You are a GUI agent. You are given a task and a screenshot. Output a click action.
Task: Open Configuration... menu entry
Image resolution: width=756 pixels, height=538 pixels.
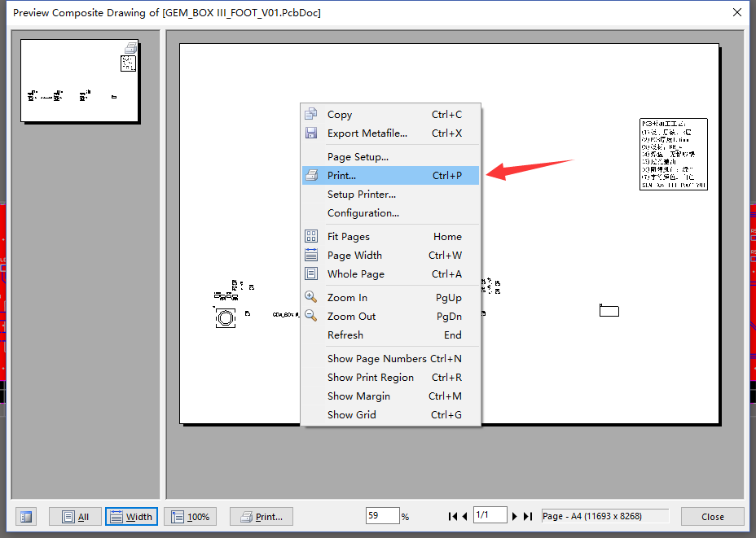coord(390,213)
